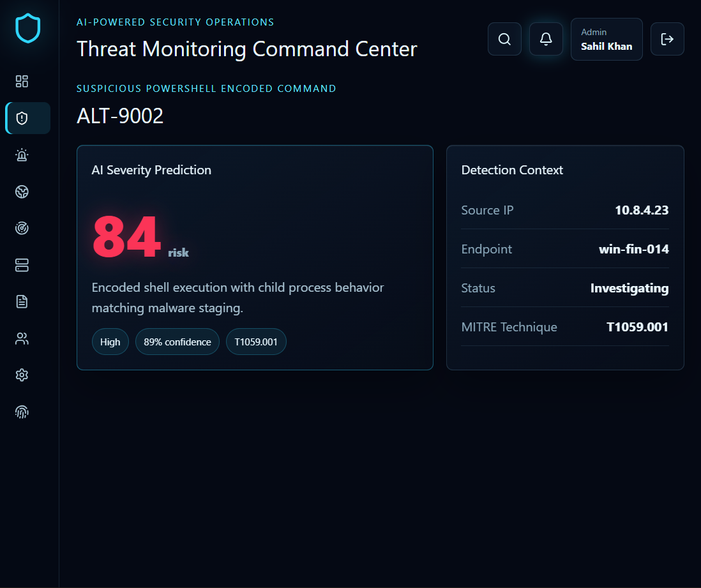The height and width of the screenshot is (588, 701).
Task: Open the globe threat map icon
Action: (x=22, y=192)
